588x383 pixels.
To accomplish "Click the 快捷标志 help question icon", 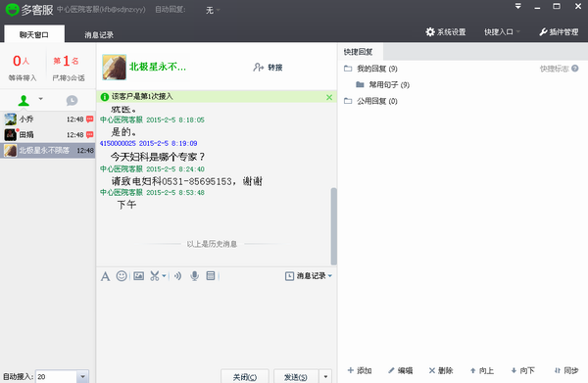I will coord(575,69).
